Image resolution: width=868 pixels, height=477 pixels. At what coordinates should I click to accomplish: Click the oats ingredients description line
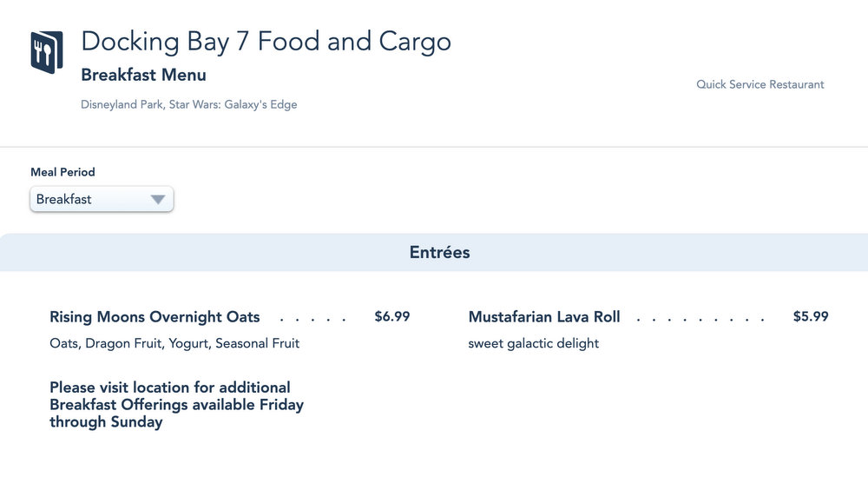coord(174,343)
